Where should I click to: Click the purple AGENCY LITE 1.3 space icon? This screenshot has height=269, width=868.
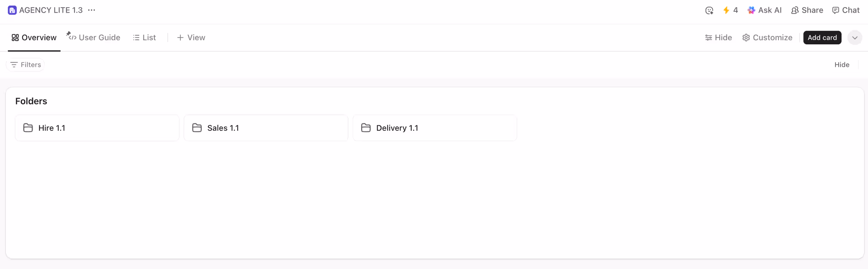click(x=12, y=10)
